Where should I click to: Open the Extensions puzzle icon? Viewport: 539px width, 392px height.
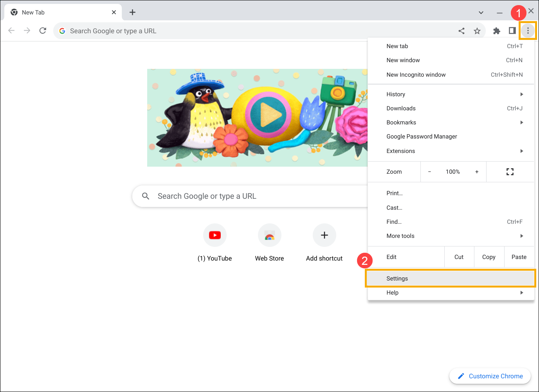click(x=497, y=31)
